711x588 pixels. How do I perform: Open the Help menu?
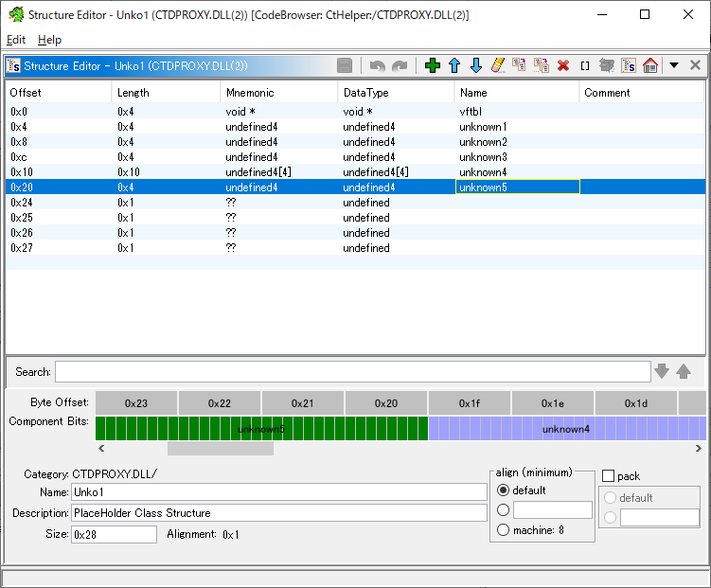click(49, 40)
